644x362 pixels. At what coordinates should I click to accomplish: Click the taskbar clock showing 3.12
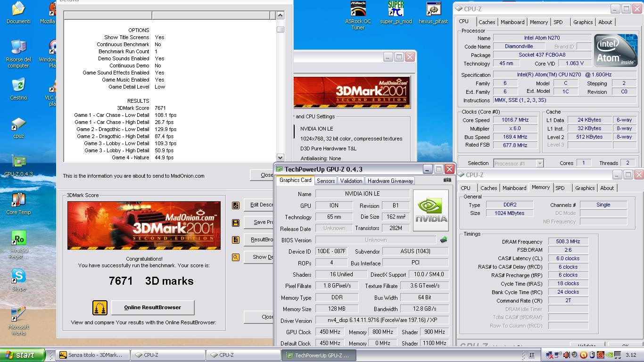(x=631, y=355)
